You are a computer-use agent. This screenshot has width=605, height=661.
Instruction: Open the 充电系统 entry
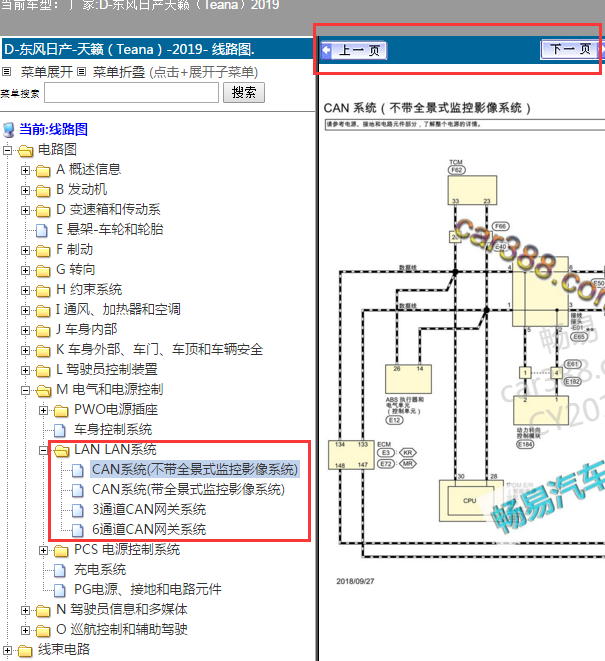(x=100, y=570)
